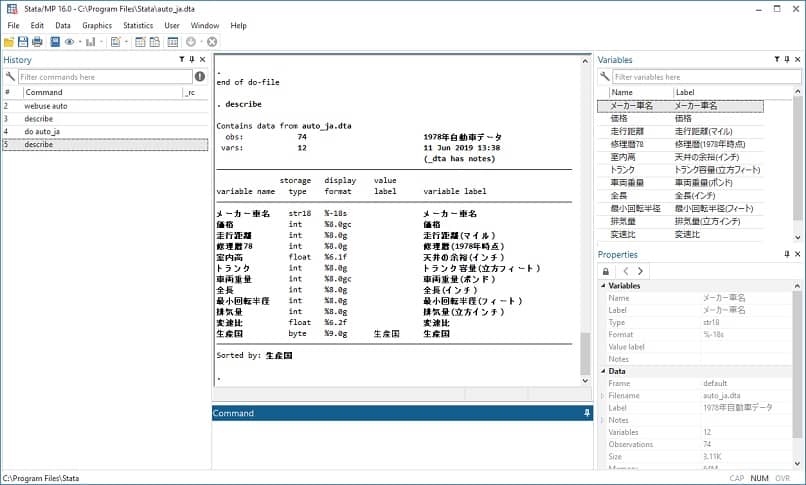Open the Graph dropdown arrow
The image size is (806, 485).
click(x=101, y=42)
